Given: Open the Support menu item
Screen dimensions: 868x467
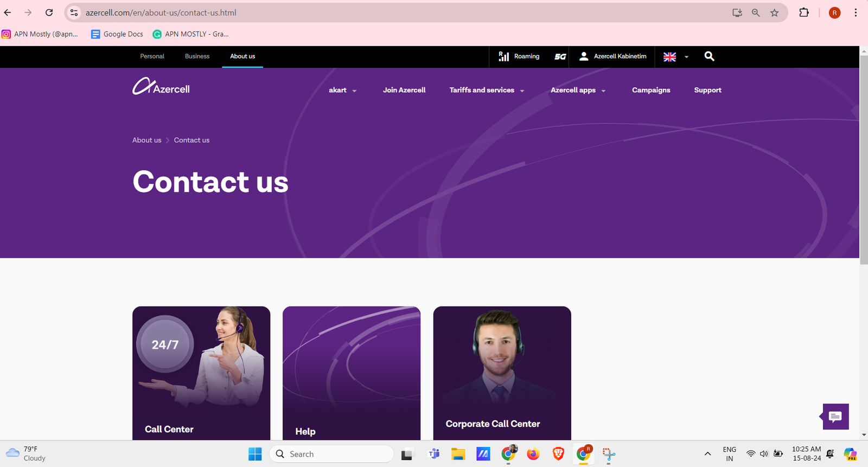Looking at the screenshot, I should point(707,90).
